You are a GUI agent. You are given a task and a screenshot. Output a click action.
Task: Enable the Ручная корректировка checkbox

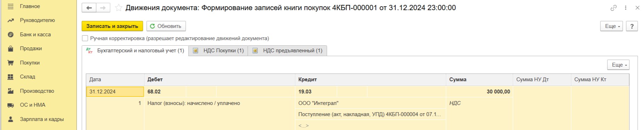[x=85, y=38]
